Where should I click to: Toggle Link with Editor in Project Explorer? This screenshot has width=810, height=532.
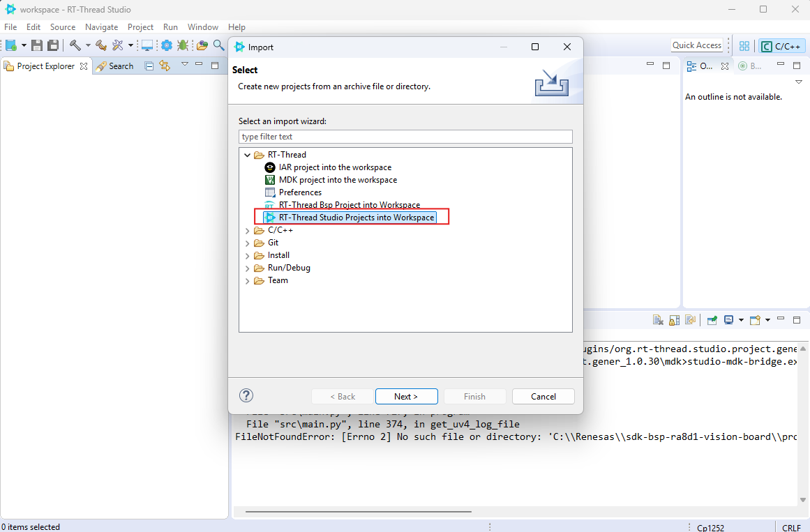[165, 66]
